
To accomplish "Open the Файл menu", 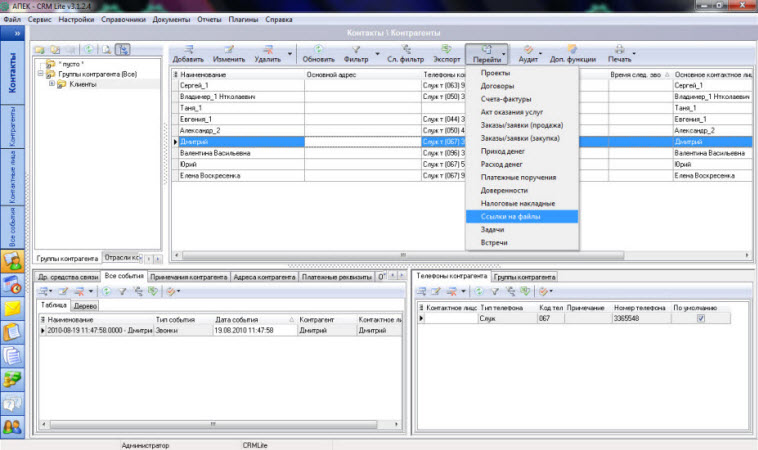I will tap(12, 20).
